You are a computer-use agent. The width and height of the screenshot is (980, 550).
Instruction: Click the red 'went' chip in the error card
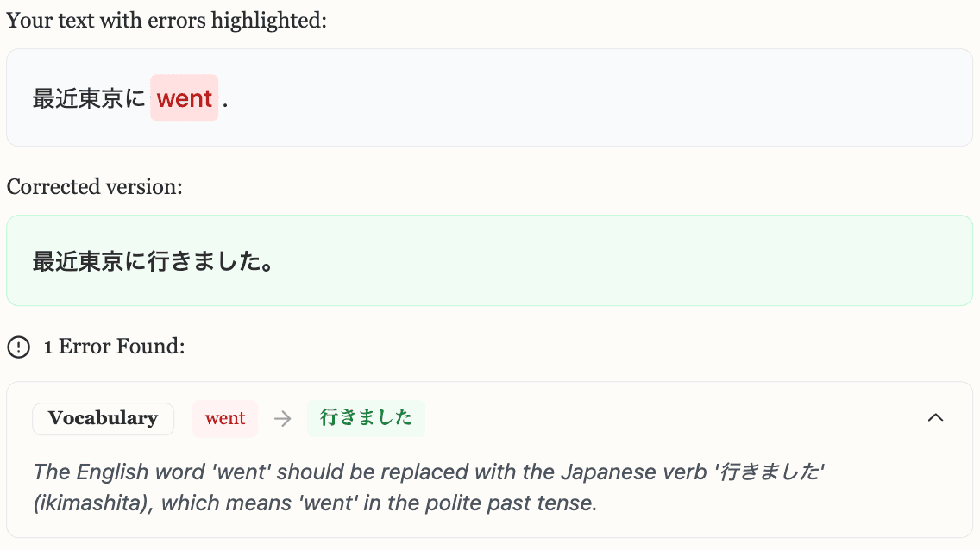click(225, 418)
